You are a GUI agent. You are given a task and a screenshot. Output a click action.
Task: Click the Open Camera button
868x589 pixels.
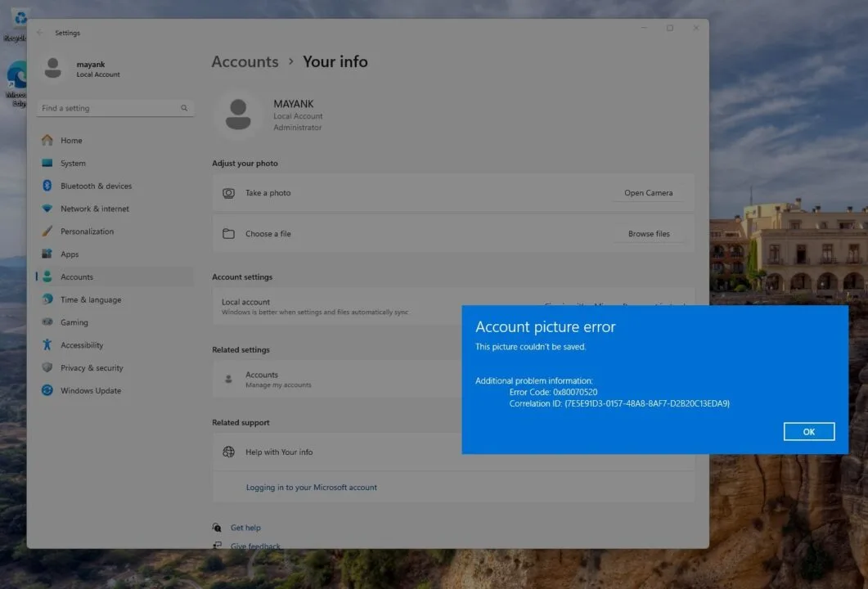(648, 193)
